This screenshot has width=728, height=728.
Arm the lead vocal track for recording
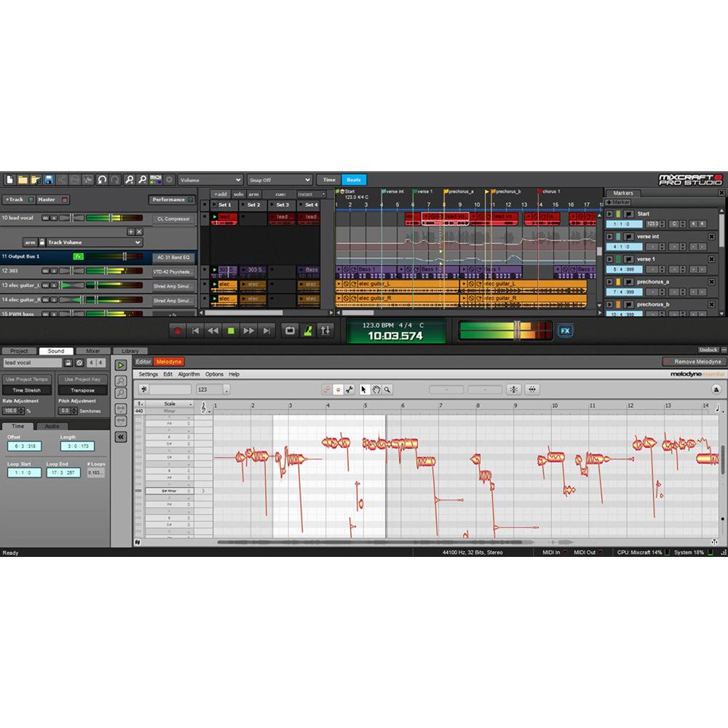(30, 242)
